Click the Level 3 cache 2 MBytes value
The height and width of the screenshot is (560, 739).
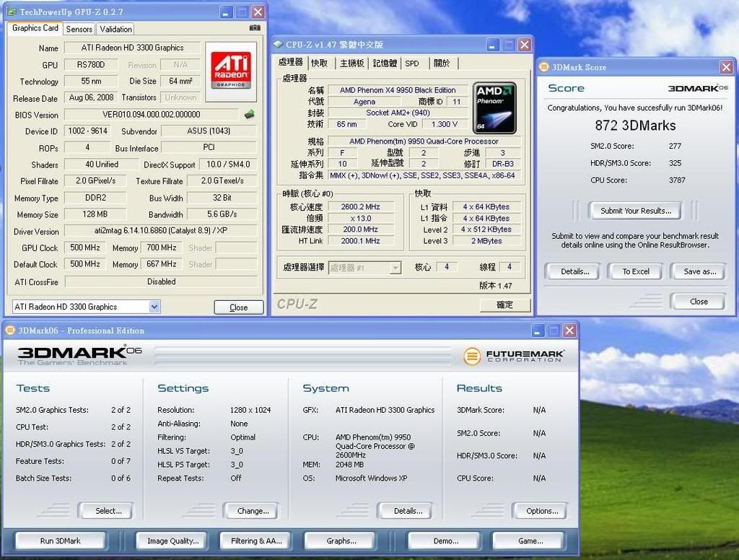click(x=486, y=241)
